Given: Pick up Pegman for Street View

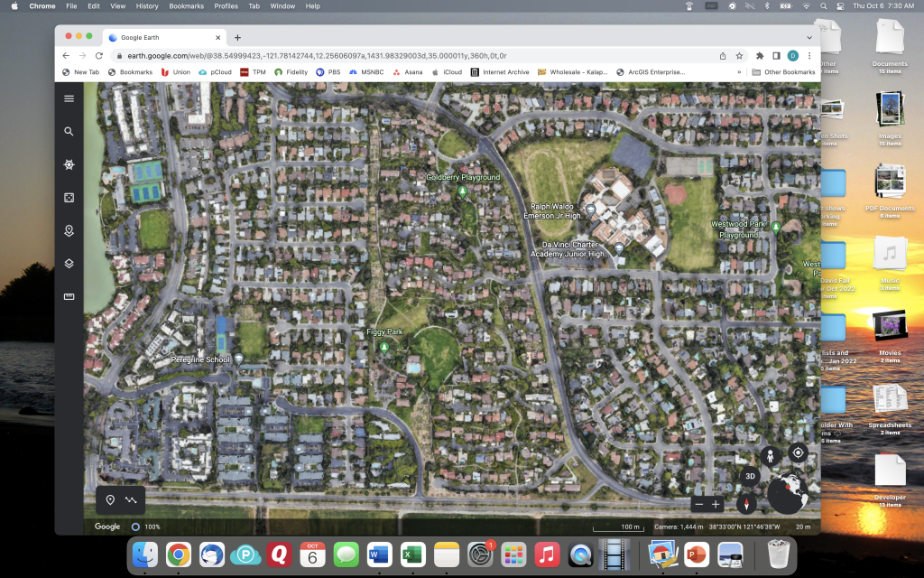Looking at the screenshot, I should 770,456.
